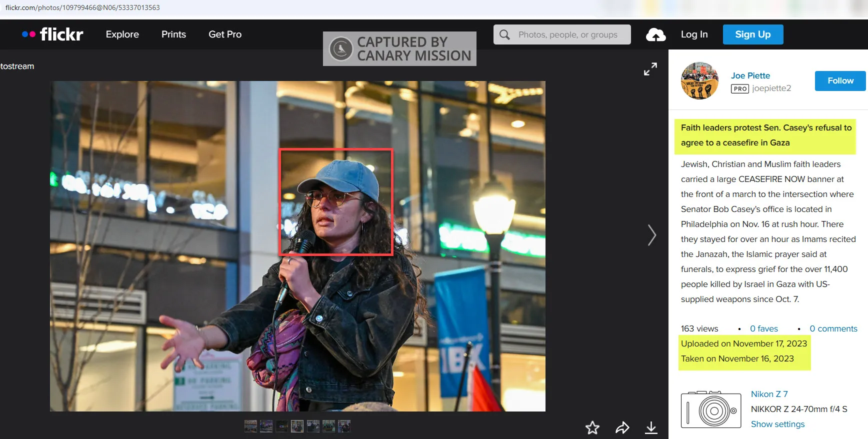Expand Show settings for camera details

tap(777, 424)
